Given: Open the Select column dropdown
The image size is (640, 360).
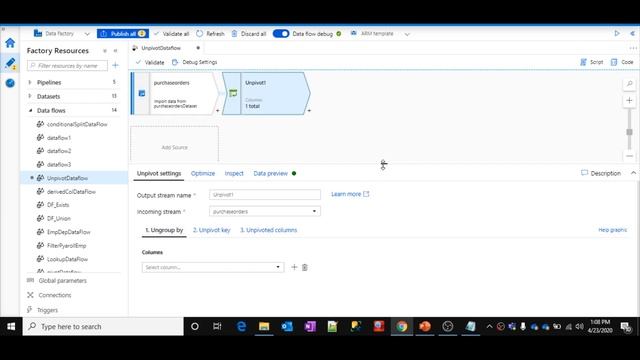Looking at the screenshot, I should [x=213, y=267].
